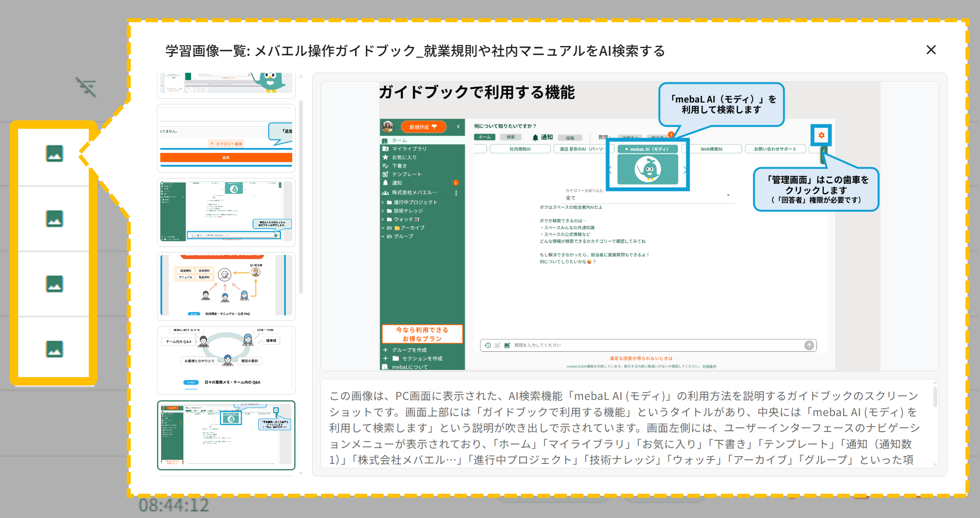Close the 学習画像一覧 dialog
This screenshot has width=980, height=518.
(931, 50)
